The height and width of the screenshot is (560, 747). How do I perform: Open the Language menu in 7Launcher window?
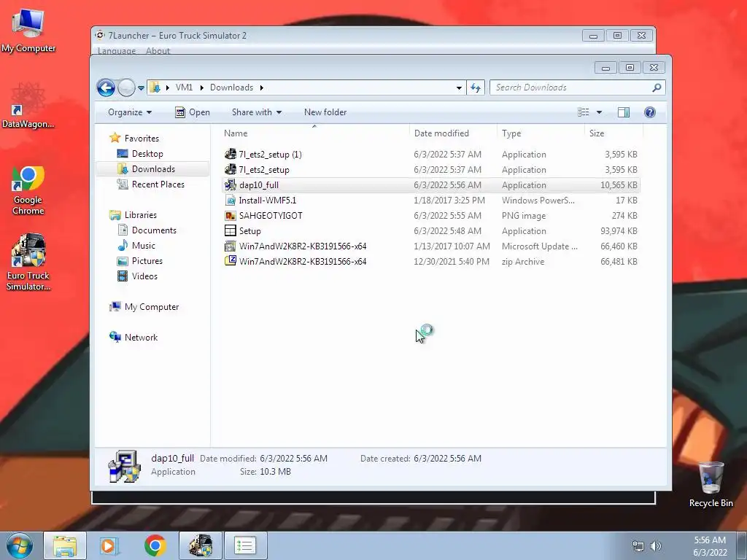[x=117, y=51]
